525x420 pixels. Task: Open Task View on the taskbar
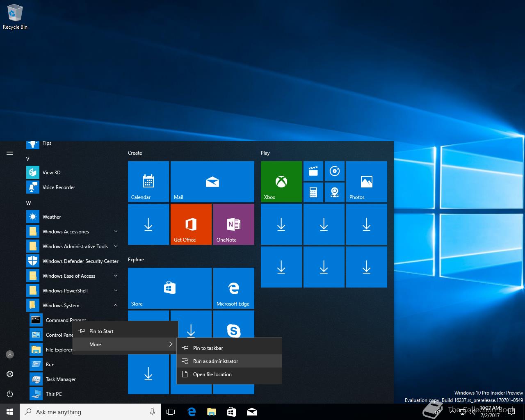[x=171, y=412]
